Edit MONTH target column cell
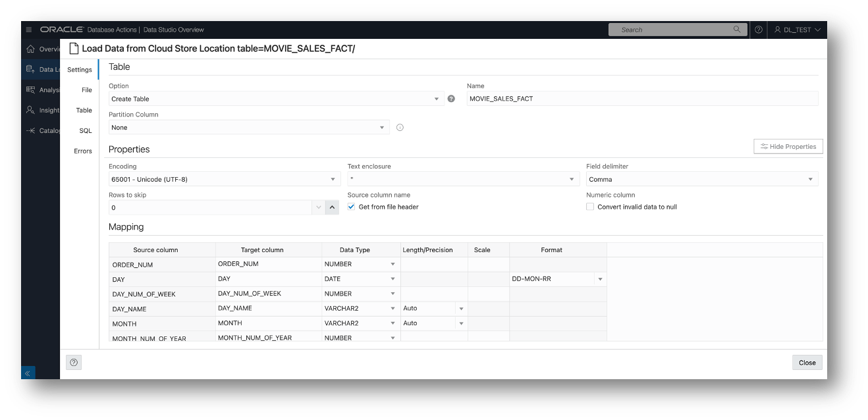The width and height of the screenshot is (868, 420). pos(269,323)
